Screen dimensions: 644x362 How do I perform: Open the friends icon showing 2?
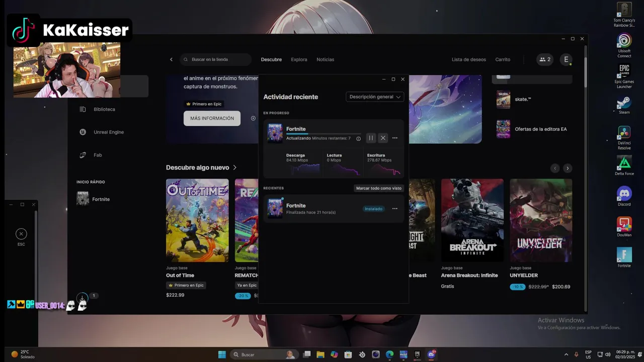click(x=545, y=59)
